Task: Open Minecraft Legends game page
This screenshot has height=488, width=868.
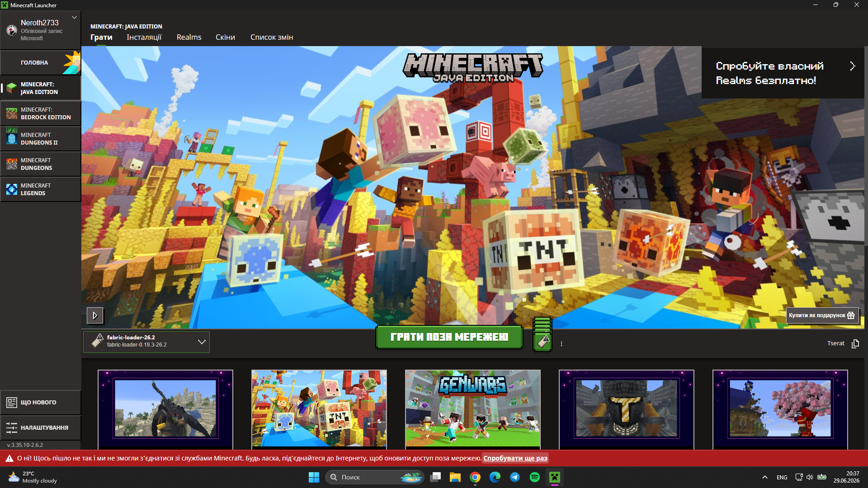Action: [41, 189]
